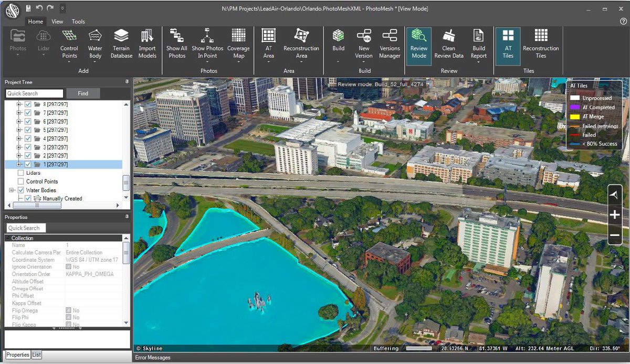Click AT Merge yellow legend swatch
This screenshot has width=630, height=364.
(x=575, y=116)
